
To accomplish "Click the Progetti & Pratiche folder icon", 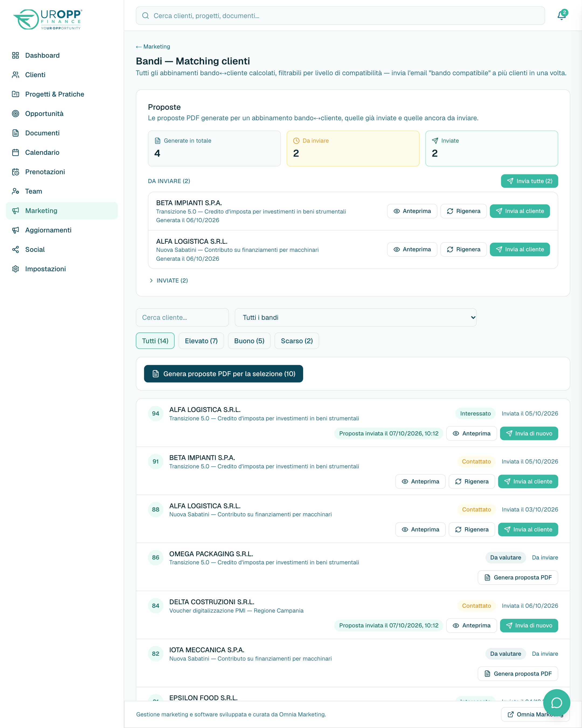I will click(x=16, y=94).
